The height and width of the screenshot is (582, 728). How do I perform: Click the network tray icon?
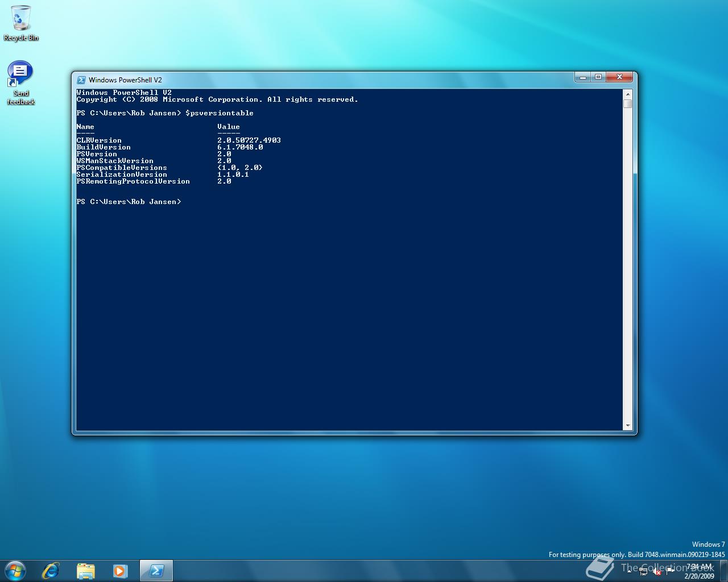click(643, 572)
